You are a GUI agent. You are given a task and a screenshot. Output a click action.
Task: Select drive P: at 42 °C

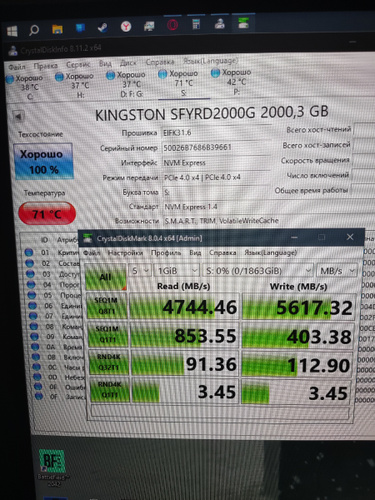click(x=232, y=81)
